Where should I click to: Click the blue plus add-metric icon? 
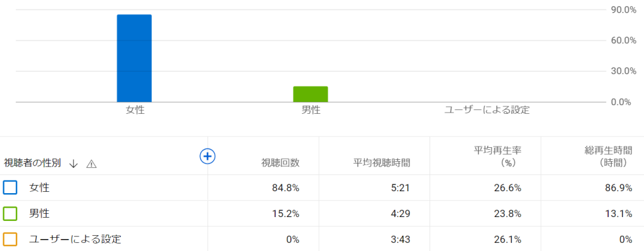pos(208,156)
